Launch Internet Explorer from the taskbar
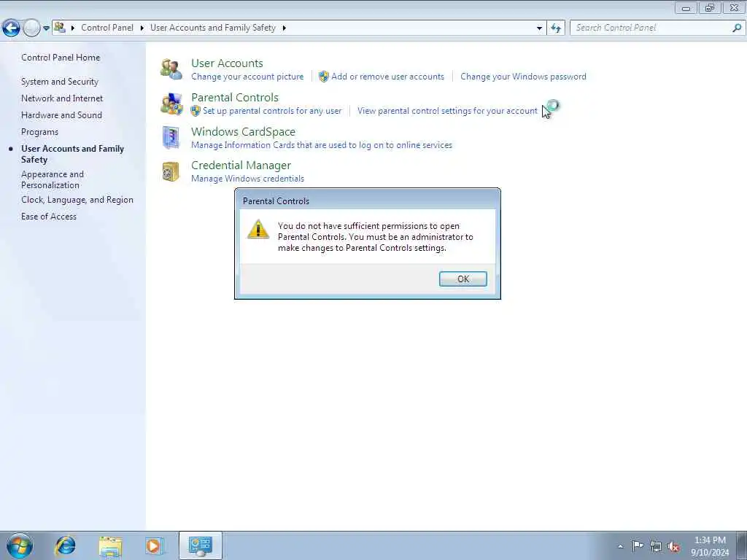Screen dimensions: 747x560 coord(65,545)
